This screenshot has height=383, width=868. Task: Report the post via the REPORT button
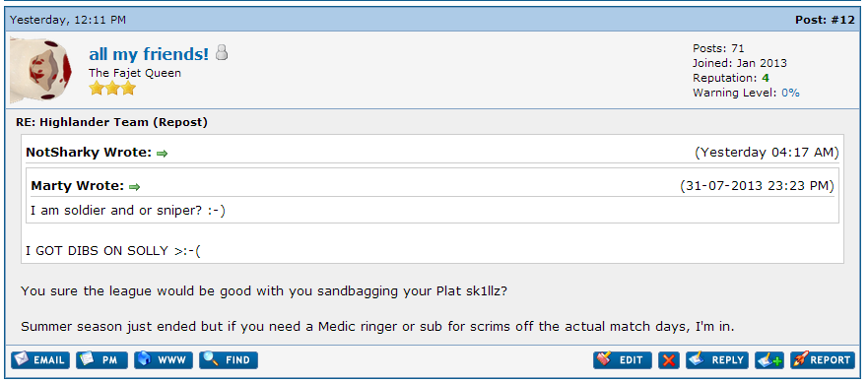(x=823, y=360)
